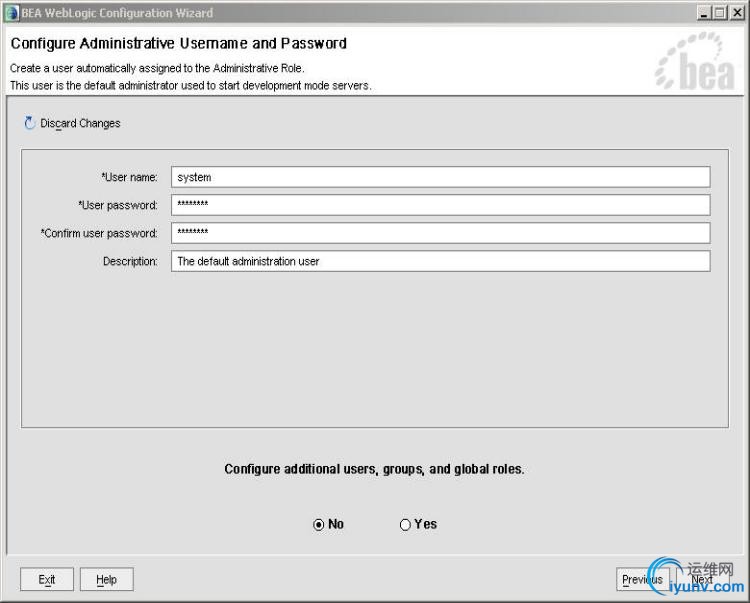Focus the User password field
Image resolution: width=750 pixels, height=603 pixels.
click(x=441, y=205)
